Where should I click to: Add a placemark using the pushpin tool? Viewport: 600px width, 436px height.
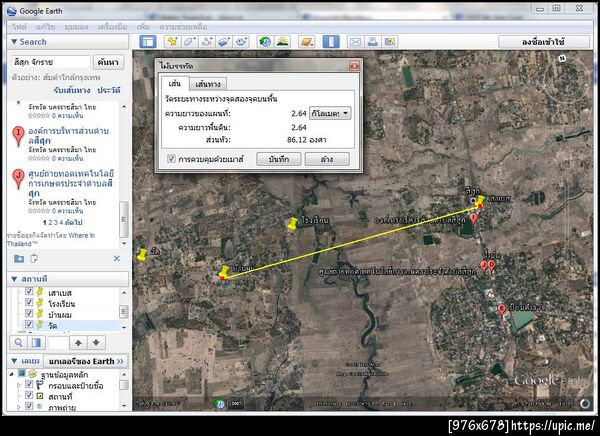point(173,41)
